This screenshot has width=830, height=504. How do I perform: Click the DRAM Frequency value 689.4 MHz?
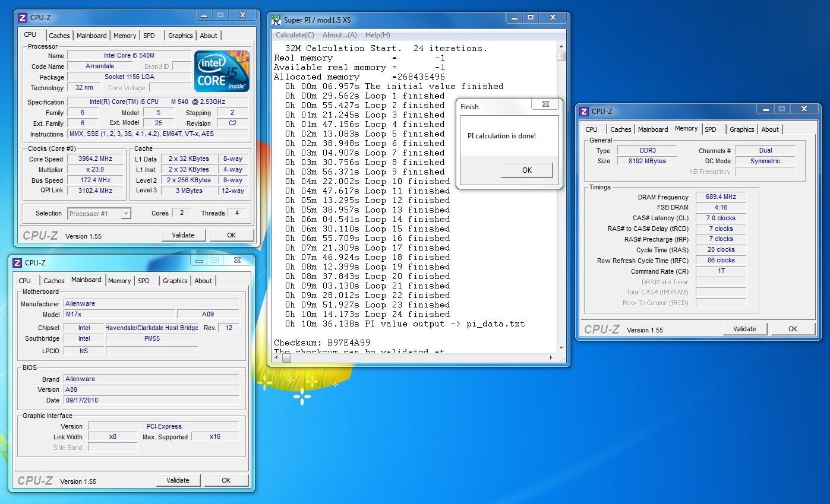click(x=721, y=197)
